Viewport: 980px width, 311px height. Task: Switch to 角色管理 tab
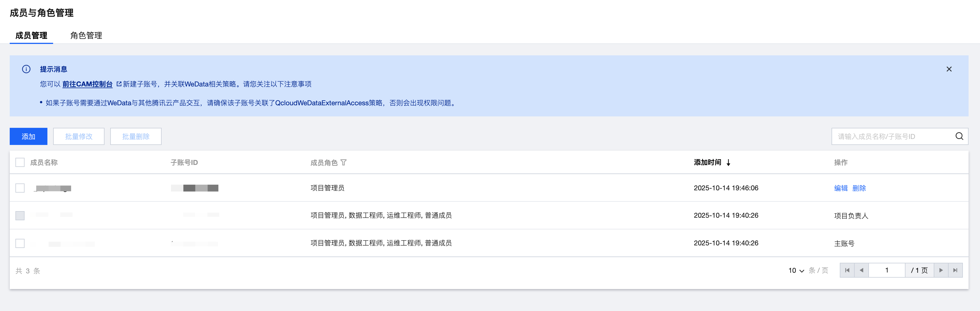(x=86, y=35)
